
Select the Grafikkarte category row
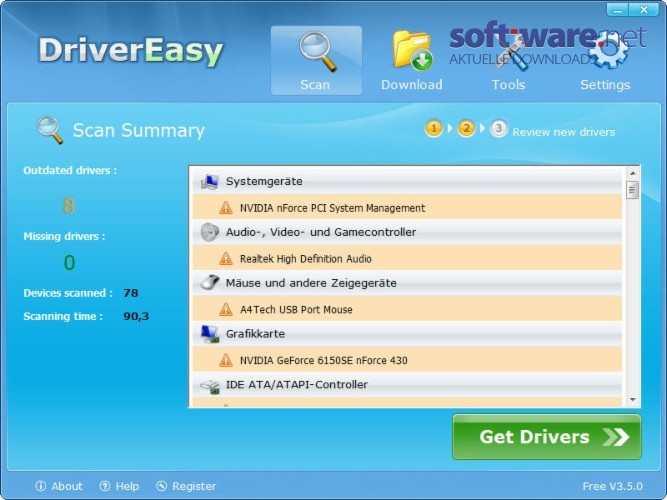(x=407, y=334)
